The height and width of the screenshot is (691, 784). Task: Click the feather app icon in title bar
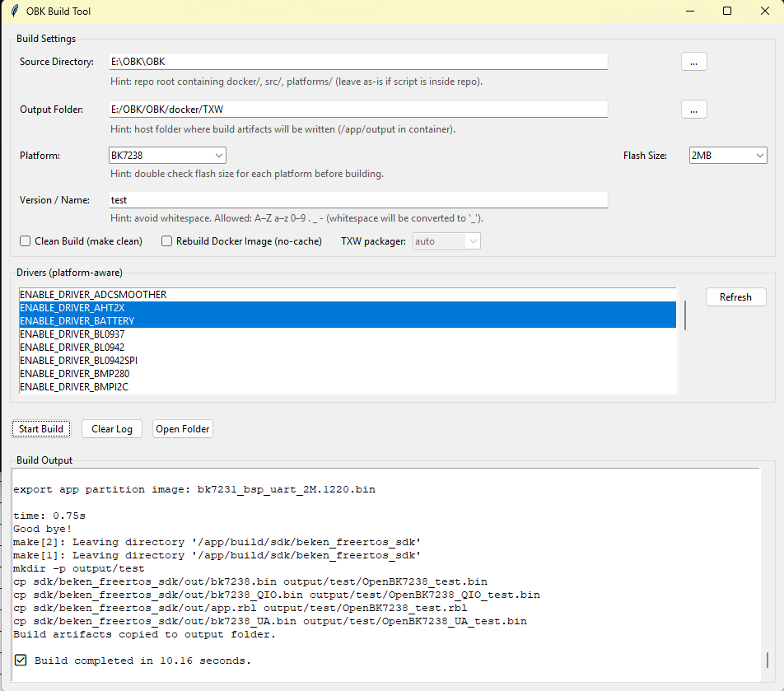(15, 12)
